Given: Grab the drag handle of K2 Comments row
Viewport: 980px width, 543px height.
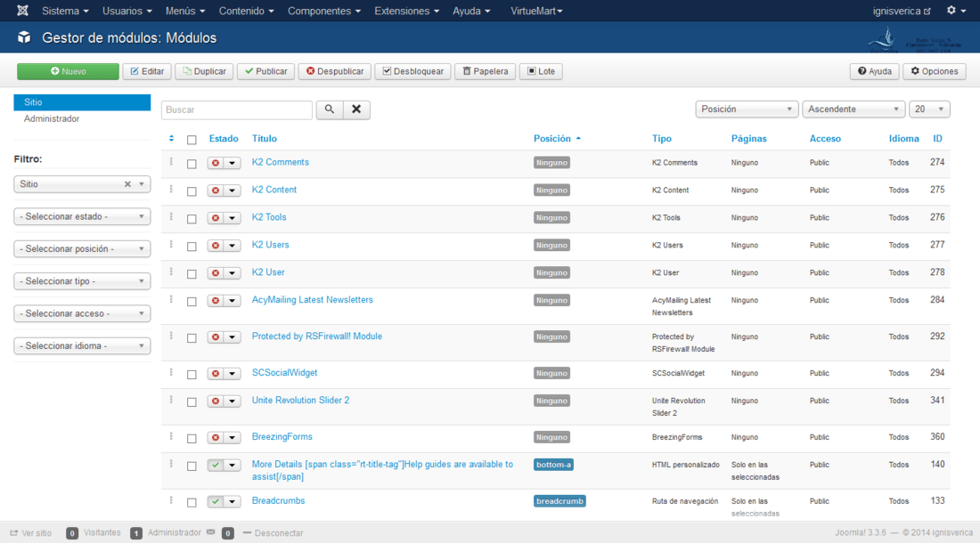Looking at the screenshot, I should tap(171, 162).
